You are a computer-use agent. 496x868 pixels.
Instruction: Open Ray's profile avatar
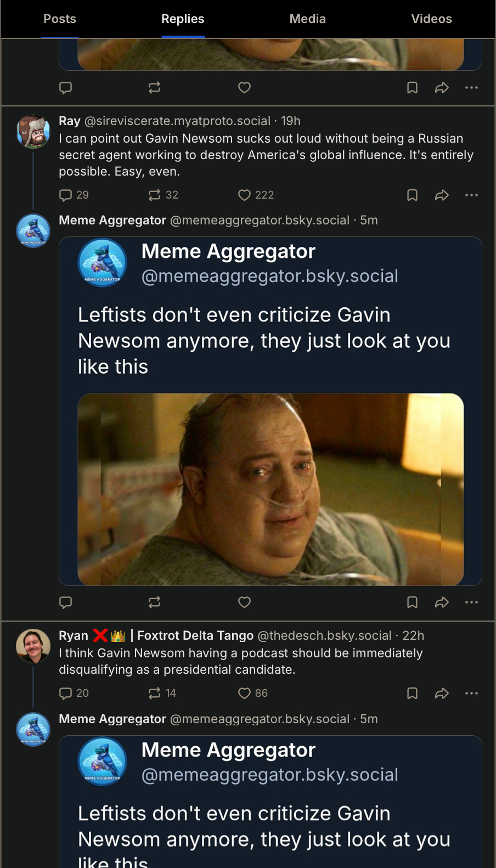[x=33, y=132]
